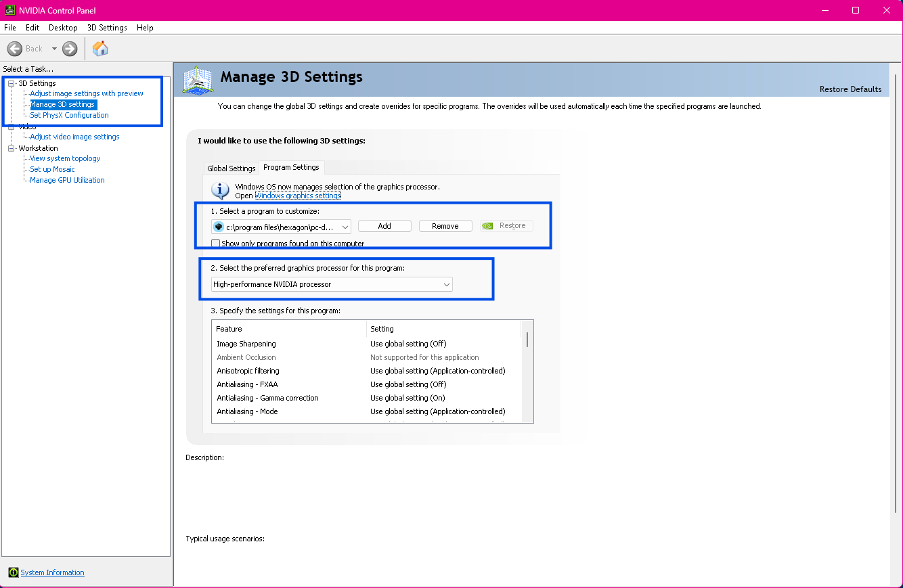Viewport: 903px width, 588px height.
Task: Click Restore Defaults link
Action: tap(850, 89)
